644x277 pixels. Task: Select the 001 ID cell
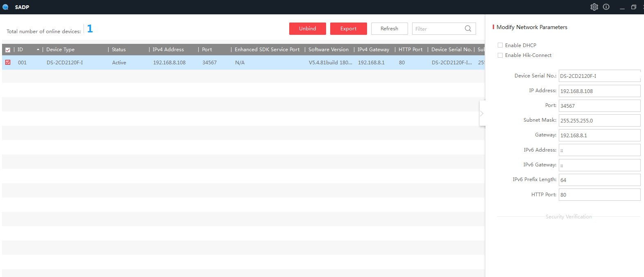[x=22, y=63]
